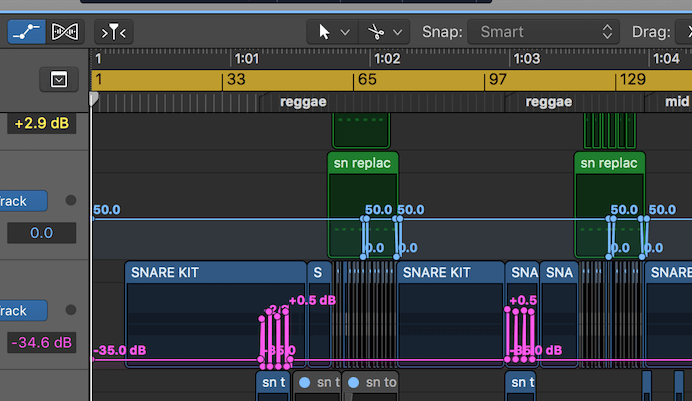Screen dimensions: 692x401
Task: Click the -35.0 dB automation label at left
Action: (120, 350)
